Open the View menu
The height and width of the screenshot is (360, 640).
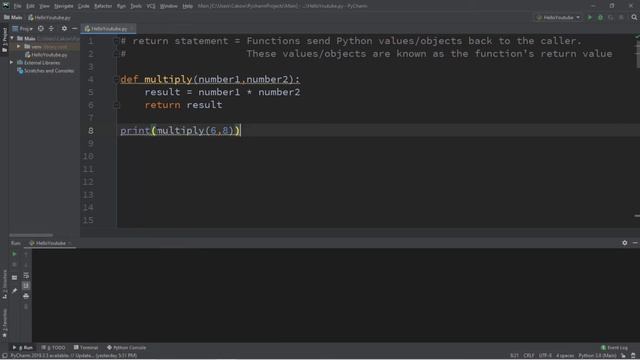pos(44,6)
